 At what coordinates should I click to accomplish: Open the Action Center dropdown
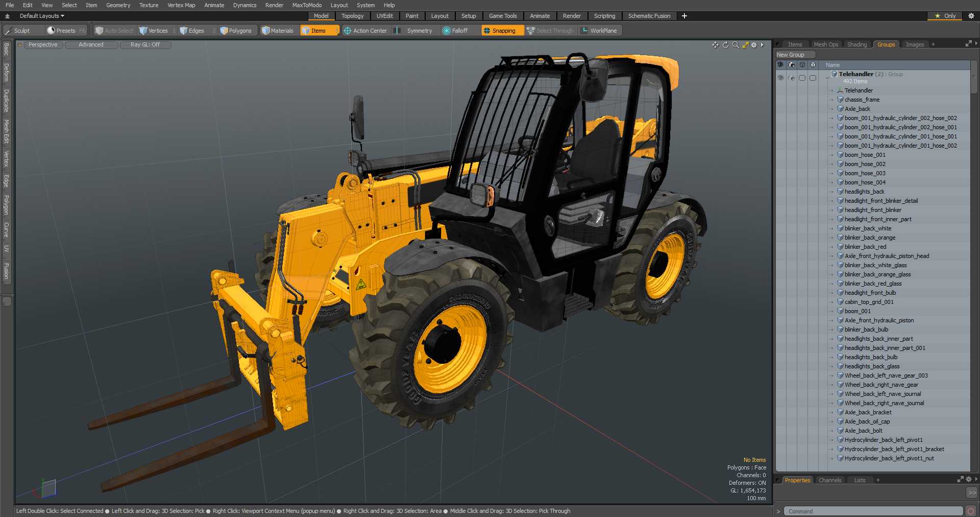click(365, 31)
